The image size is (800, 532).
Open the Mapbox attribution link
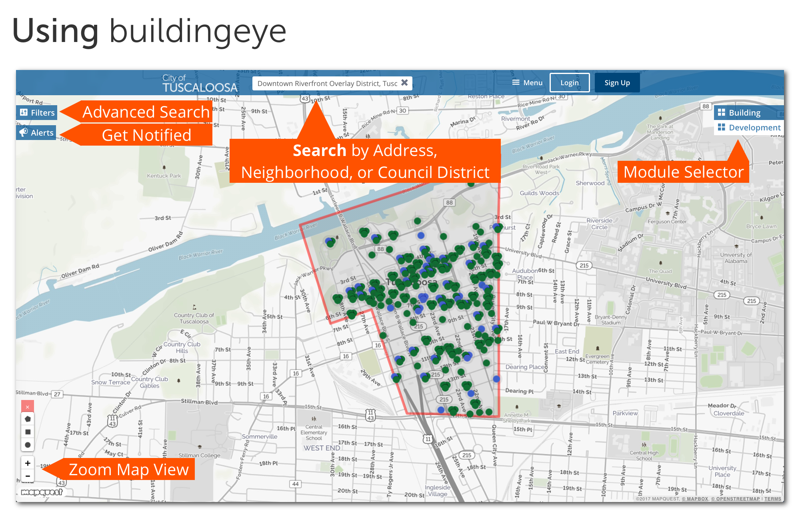(695, 499)
